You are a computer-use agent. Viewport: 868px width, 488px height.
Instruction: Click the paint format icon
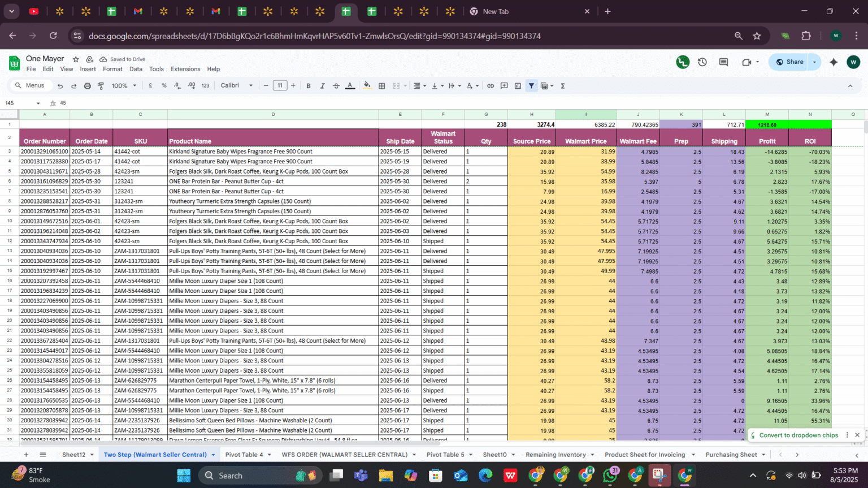coord(101,86)
